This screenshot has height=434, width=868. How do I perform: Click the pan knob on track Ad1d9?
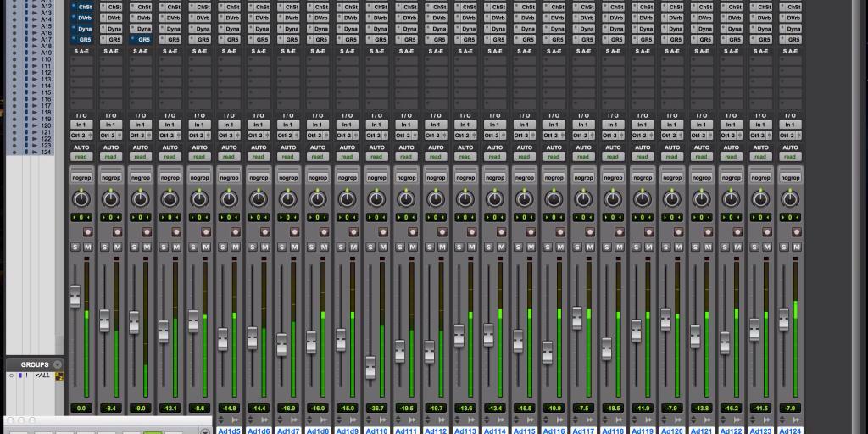click(x=347, y=198)
